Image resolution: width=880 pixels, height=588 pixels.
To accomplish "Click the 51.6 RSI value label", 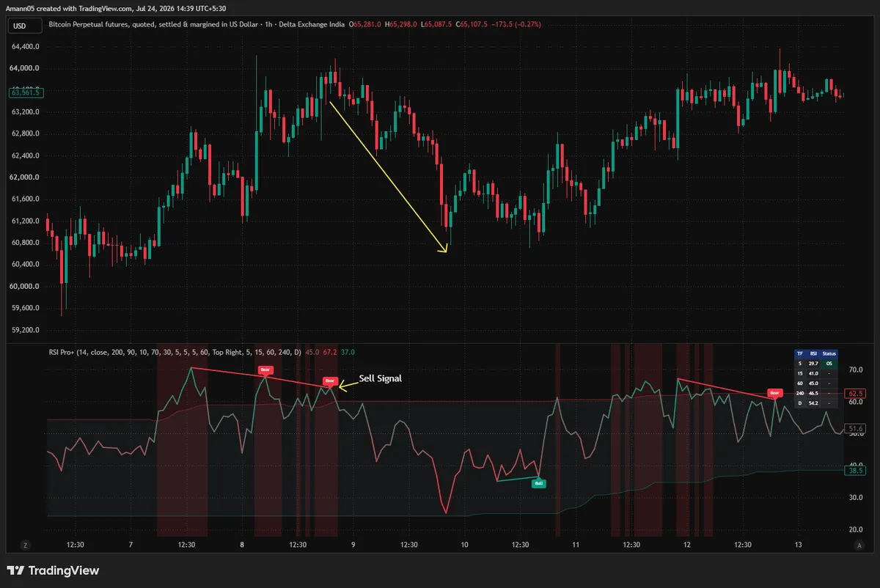I will tap(856, 428).
